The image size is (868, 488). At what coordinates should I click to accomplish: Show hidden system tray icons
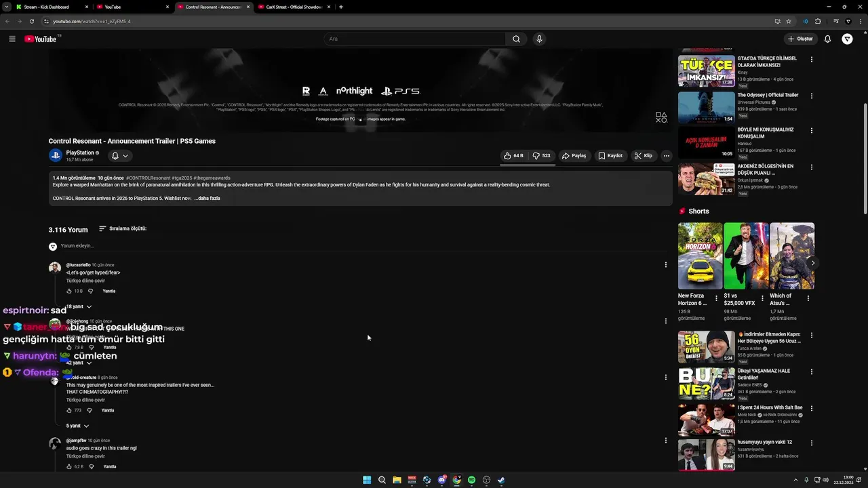795,480
